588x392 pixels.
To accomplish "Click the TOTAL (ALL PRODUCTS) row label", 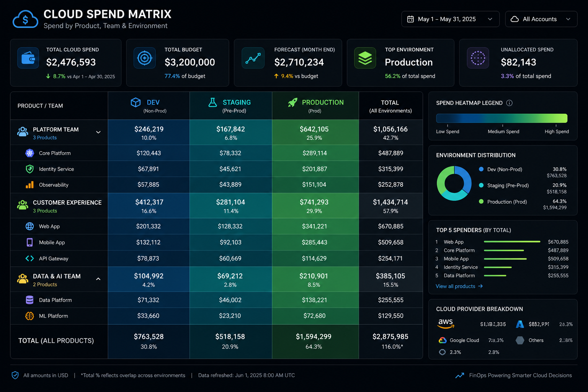I will [56, 341].
